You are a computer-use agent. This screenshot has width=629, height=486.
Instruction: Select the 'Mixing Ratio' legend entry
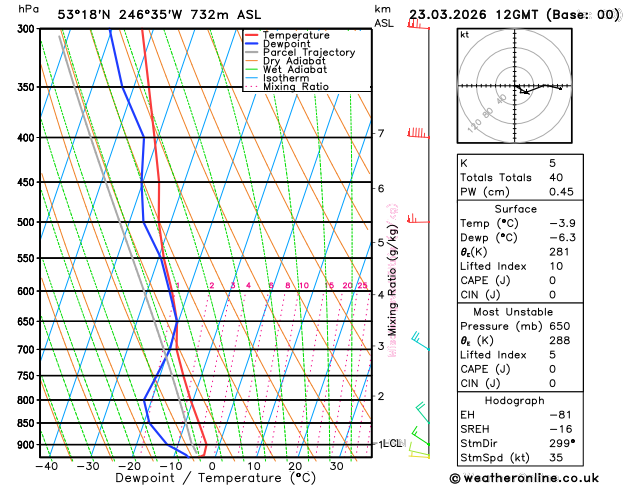click(x=296, y=87)
